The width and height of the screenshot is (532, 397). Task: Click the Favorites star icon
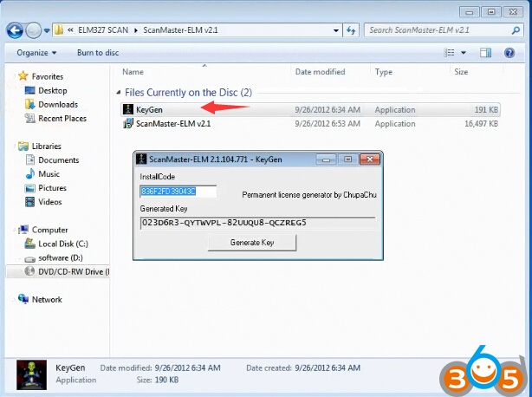(23, 75)
